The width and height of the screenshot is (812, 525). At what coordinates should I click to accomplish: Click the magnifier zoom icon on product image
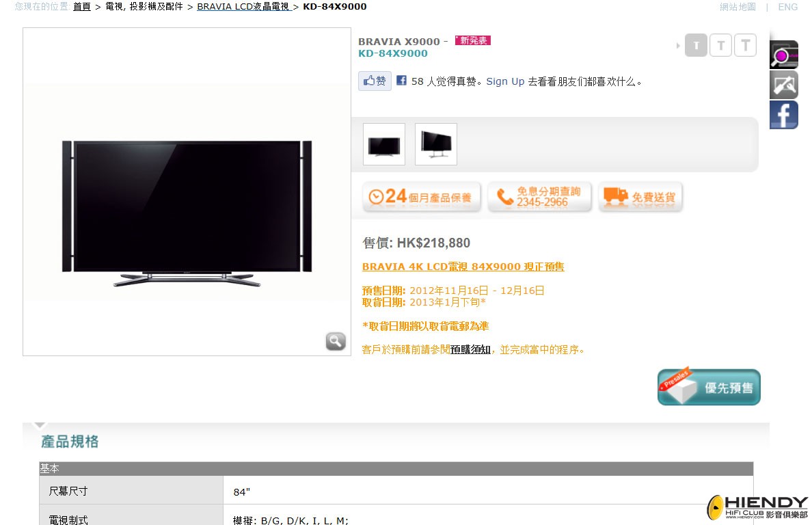(336, 341)
